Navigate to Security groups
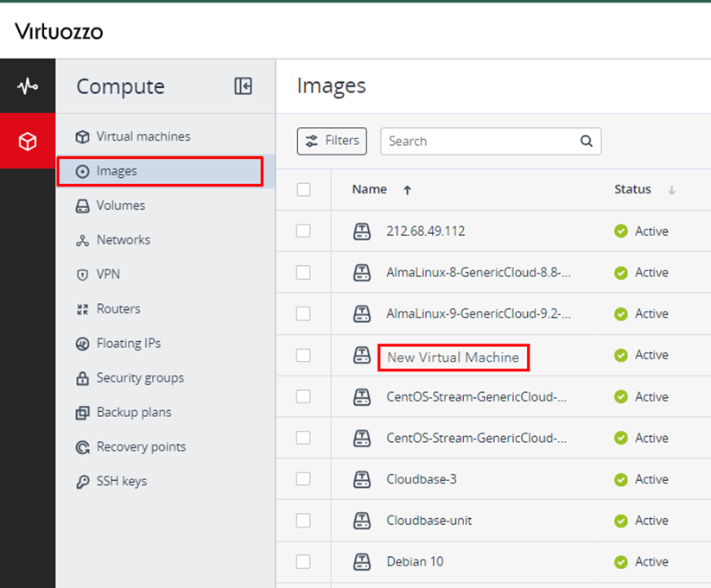711x588 pixels. 139,377
